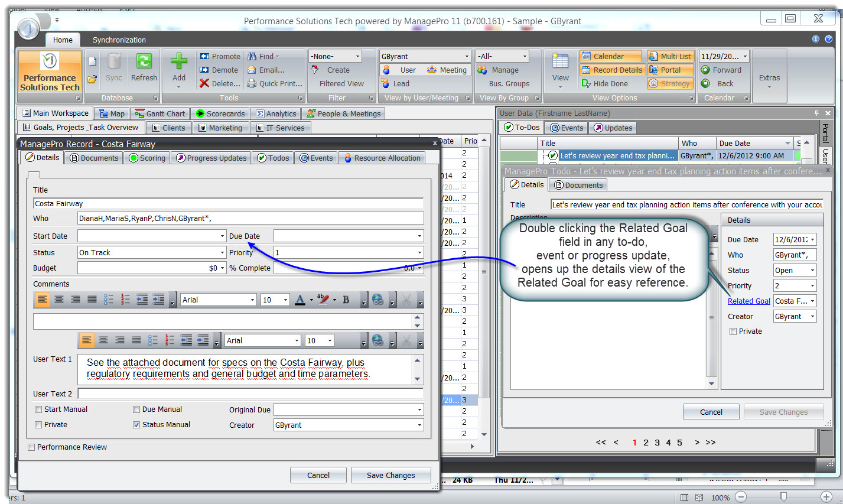Uncheck the Status Manual checkbox
The image size is (843, 504).
click(136, 424)
